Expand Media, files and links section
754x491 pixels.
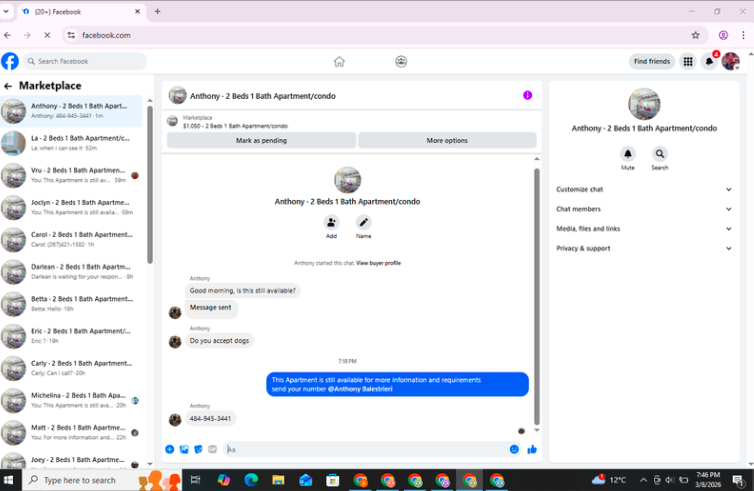click(x=644, y=229)
